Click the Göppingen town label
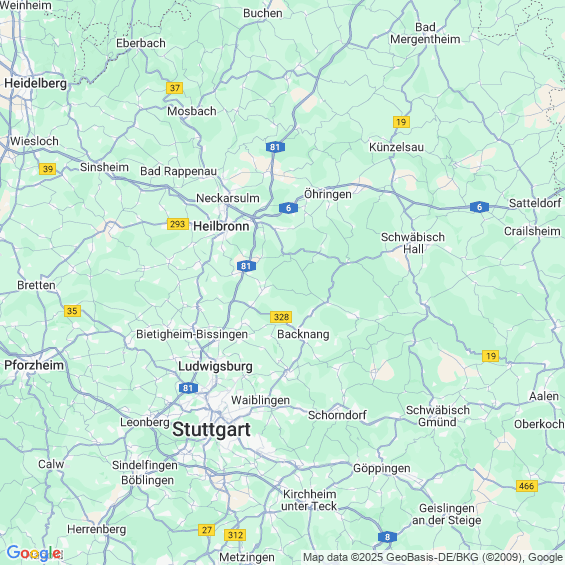Viewport: 565px width, 565px height. 382,468
